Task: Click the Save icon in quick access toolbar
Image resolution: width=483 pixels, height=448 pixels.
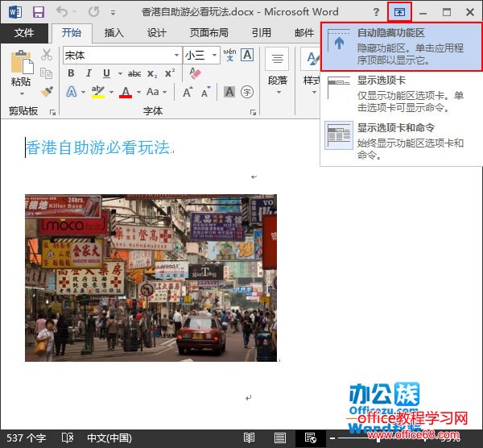Action: (39, 13)
